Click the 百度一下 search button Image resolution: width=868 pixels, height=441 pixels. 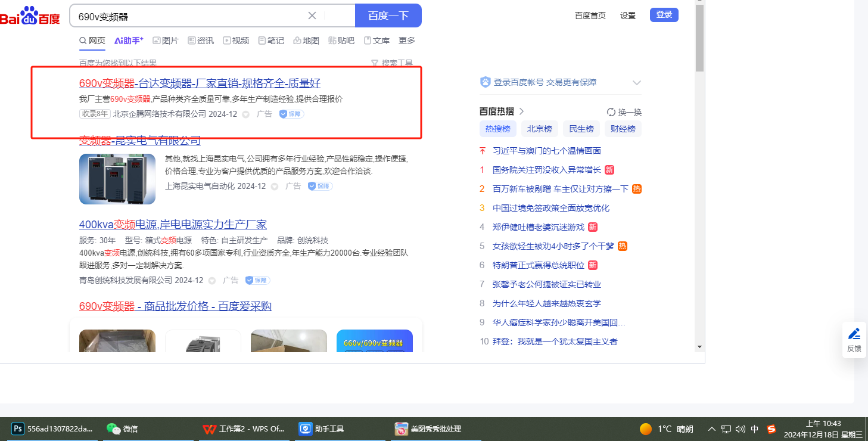388,15
